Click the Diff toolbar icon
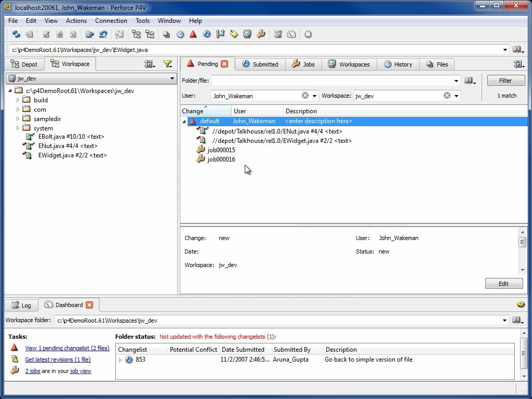 (119, 34)
